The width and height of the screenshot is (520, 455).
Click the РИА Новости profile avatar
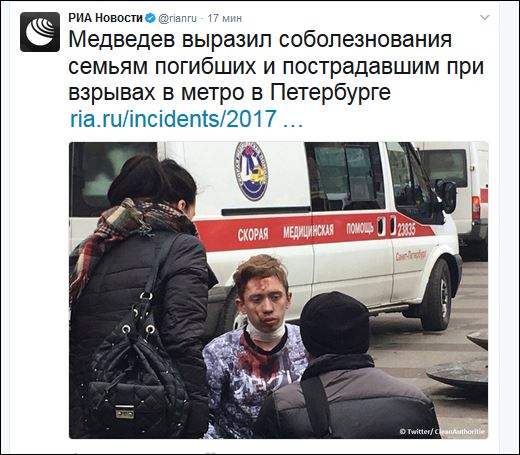click(40, 32)
